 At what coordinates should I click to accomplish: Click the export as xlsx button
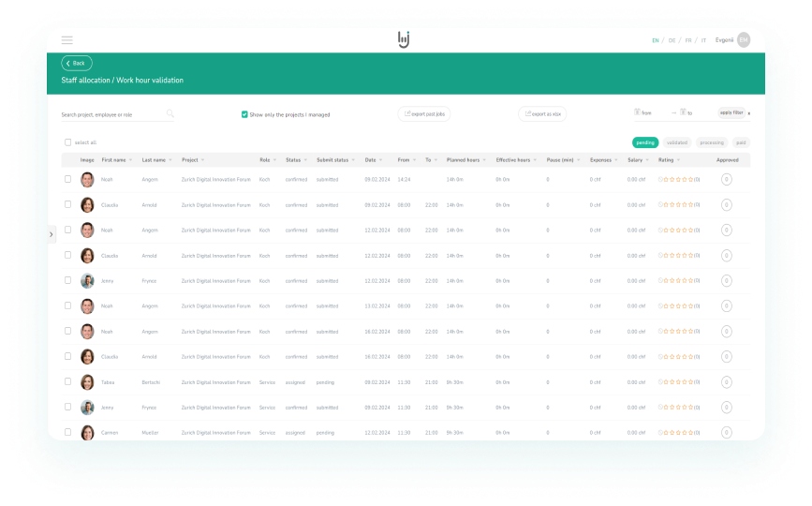(542, 114)
